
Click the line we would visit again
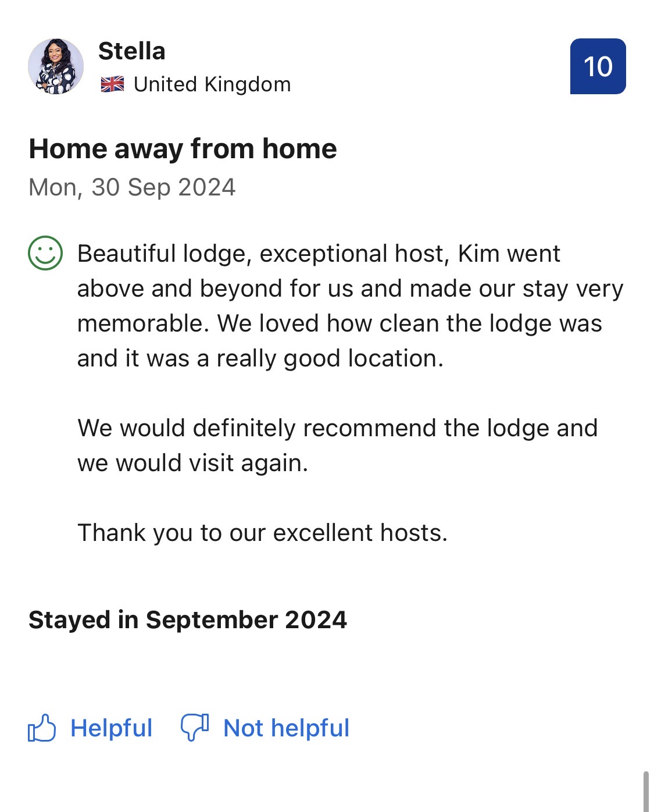coord(192,464)
